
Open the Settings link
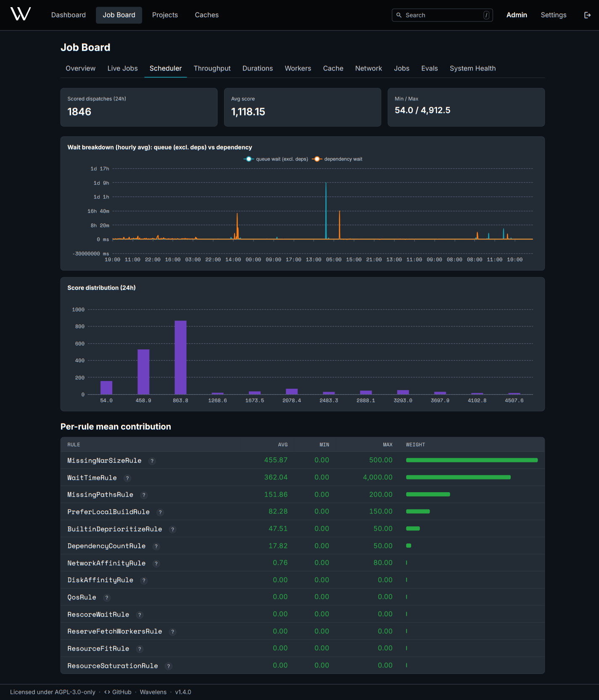554,15
